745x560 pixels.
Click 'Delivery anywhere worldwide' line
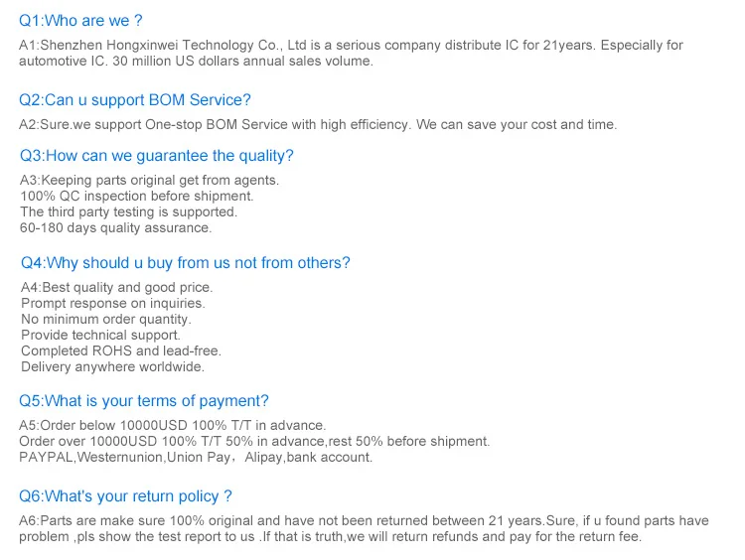(x=112, y=367)
